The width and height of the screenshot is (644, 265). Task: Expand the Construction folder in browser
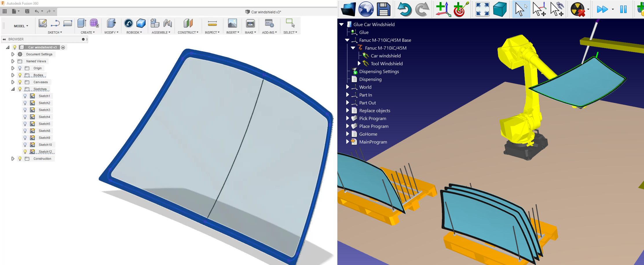13,159
